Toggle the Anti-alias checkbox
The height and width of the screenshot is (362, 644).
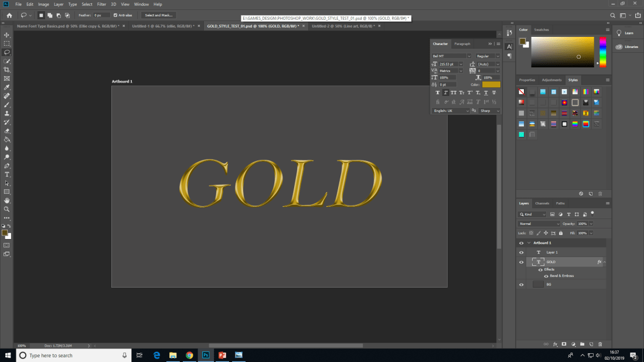click(115, 15)
